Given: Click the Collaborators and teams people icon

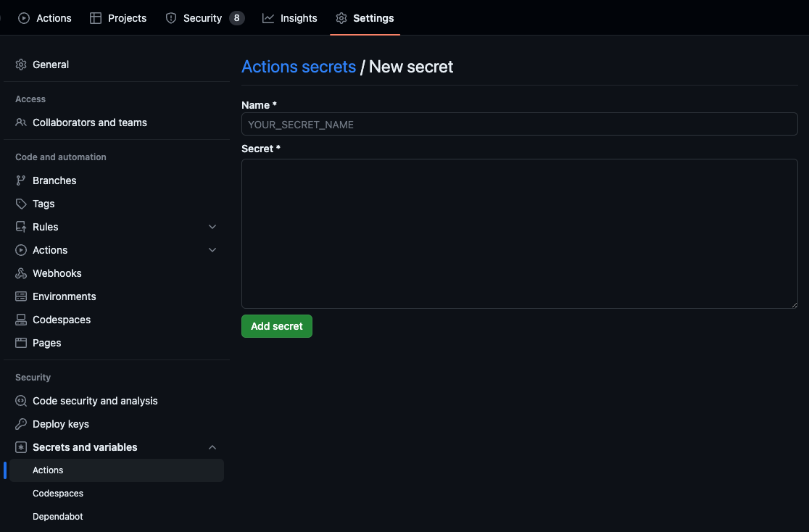Looking at the screenshot, I should coord(20,122).
